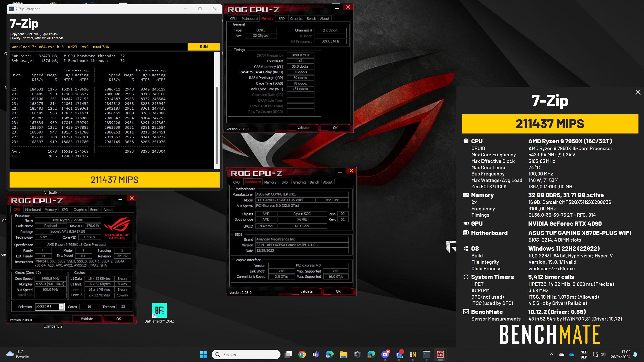Click the Motherboard icon in the BenchMate panel

(x=466, y=233)
